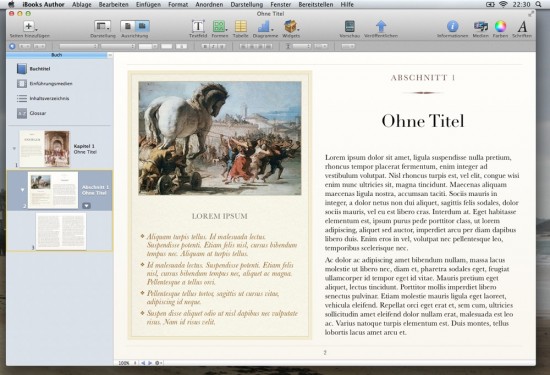Open the Farben color wheel

[501, 26]
